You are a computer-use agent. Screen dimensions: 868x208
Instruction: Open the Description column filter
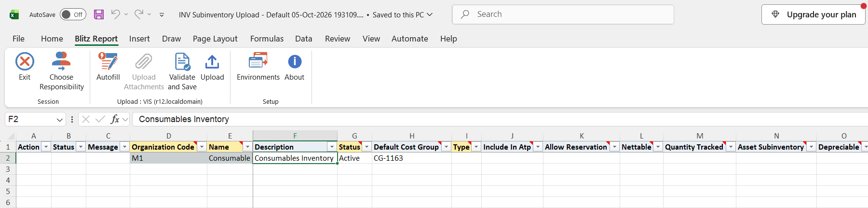pyautogui.click(x=332, y=147)
